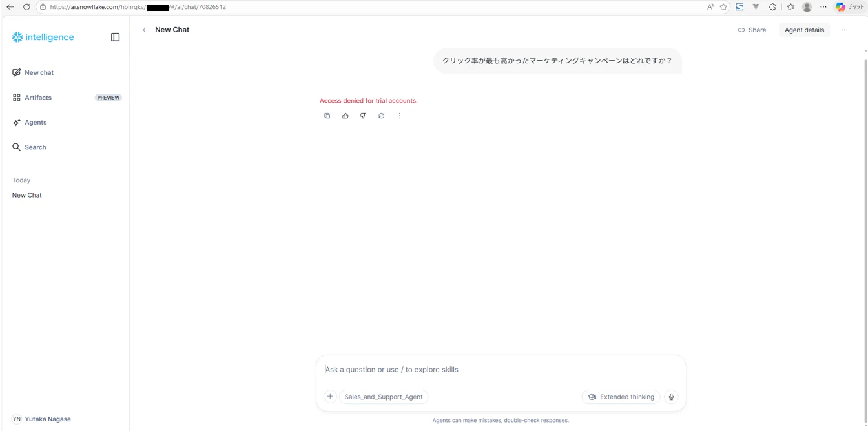Give thumbs up to the response
Viewport: 868px width, 431px height.
point(345,116)
